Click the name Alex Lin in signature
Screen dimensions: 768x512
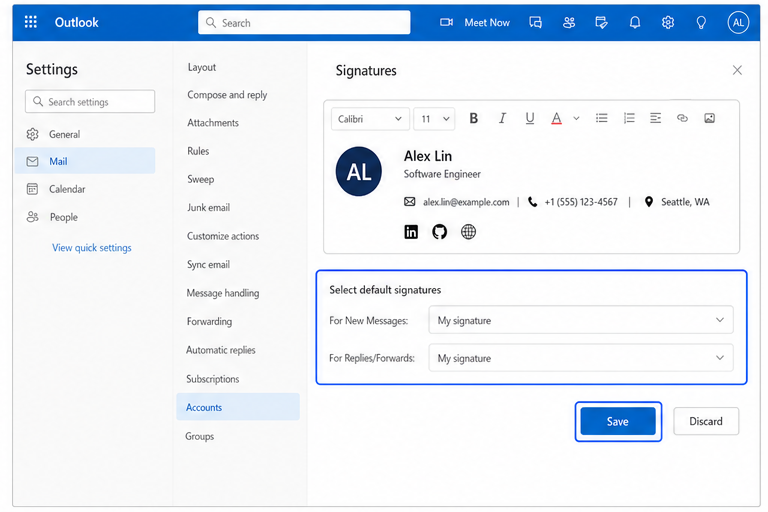428,156
